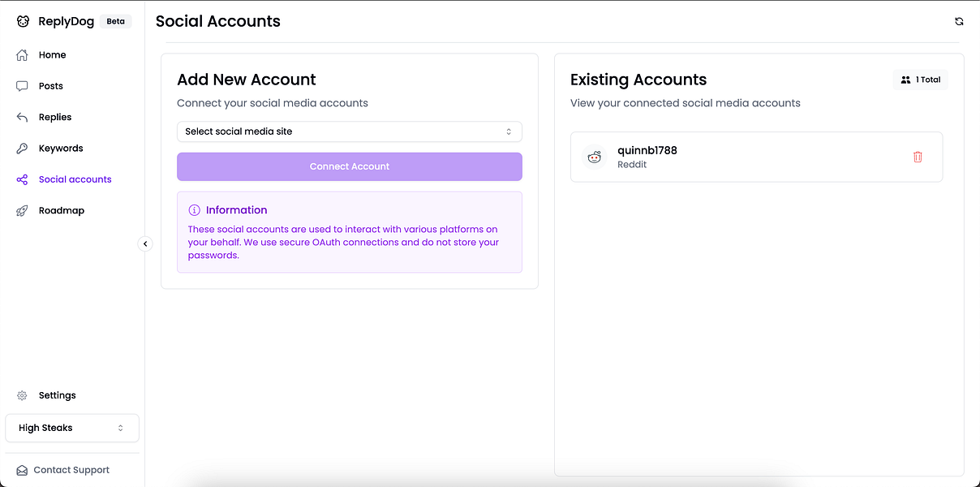Click the Settings gear icon
The width and height of the screenshot is (980, 487).
(23, 395)
